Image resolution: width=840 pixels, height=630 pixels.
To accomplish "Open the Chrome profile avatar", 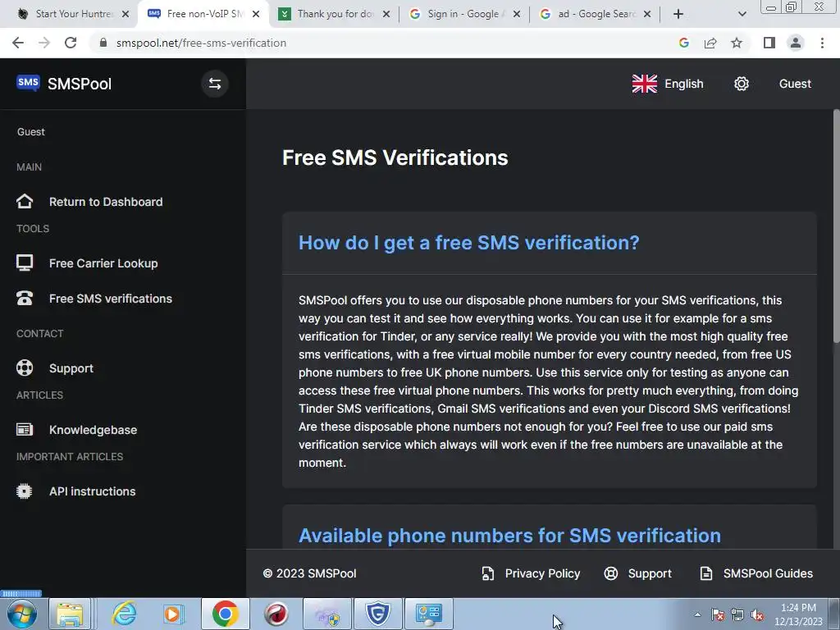I will (796, 43).
